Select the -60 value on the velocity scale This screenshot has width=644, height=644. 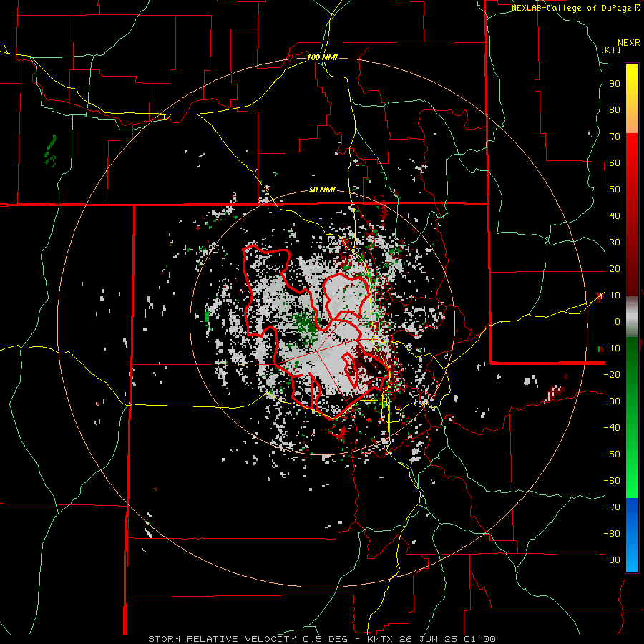coord(612,481)
